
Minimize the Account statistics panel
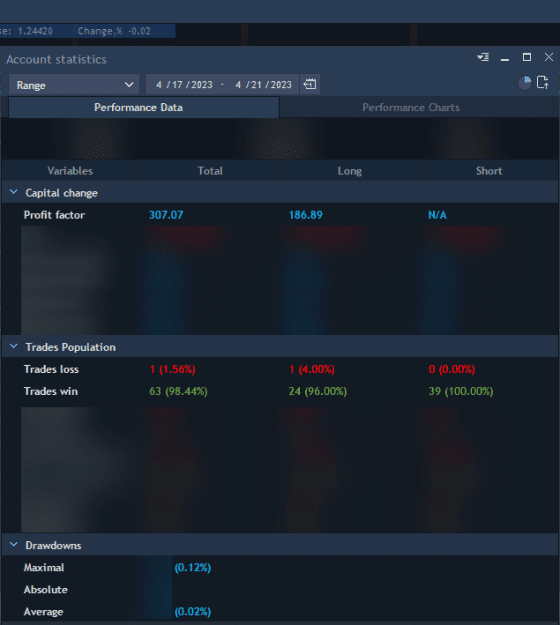point(505,59)
